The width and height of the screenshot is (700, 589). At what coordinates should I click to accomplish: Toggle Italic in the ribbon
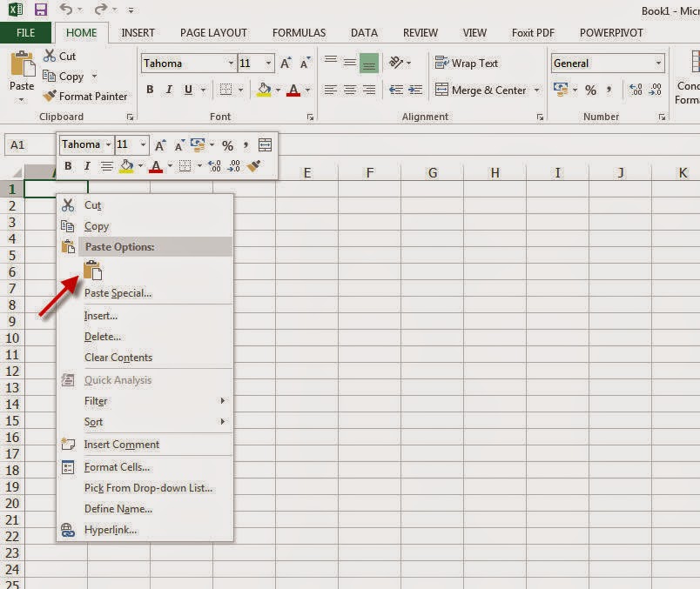coord(169,90)
